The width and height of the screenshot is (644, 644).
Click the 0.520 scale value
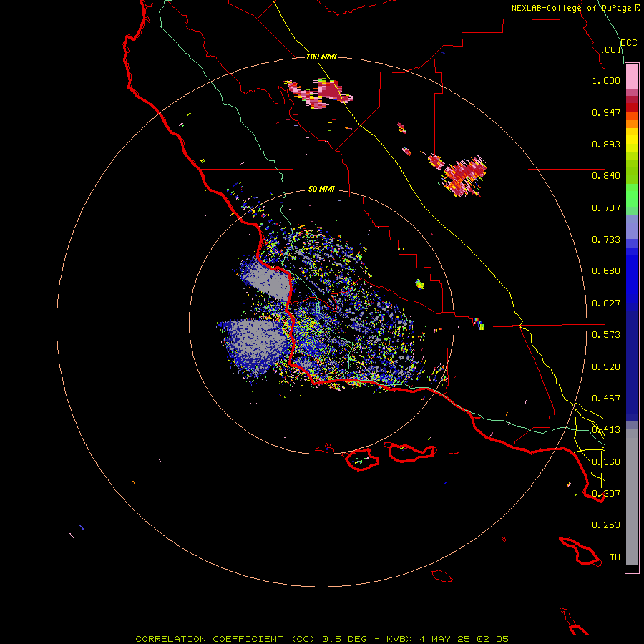click(x=606, y=367)
